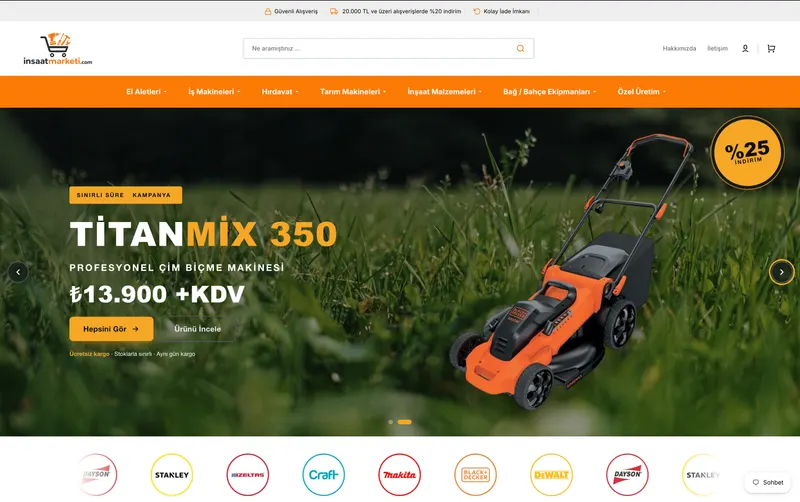Open the user account icon
This screenshot has width=800, height=502.
coord(745,48)
